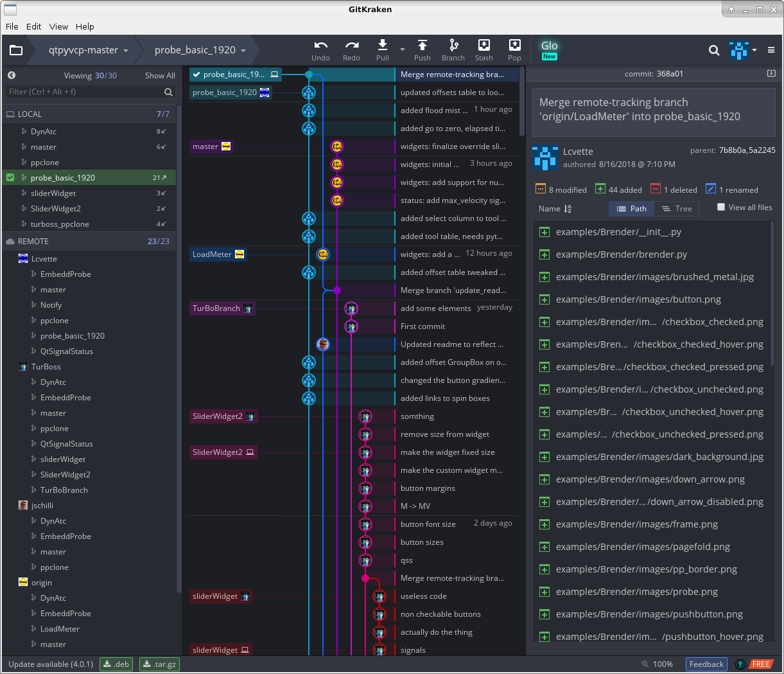Download the .tar.gz update package
The height and width of the screenshot is (674, 784).
point(159,664)
